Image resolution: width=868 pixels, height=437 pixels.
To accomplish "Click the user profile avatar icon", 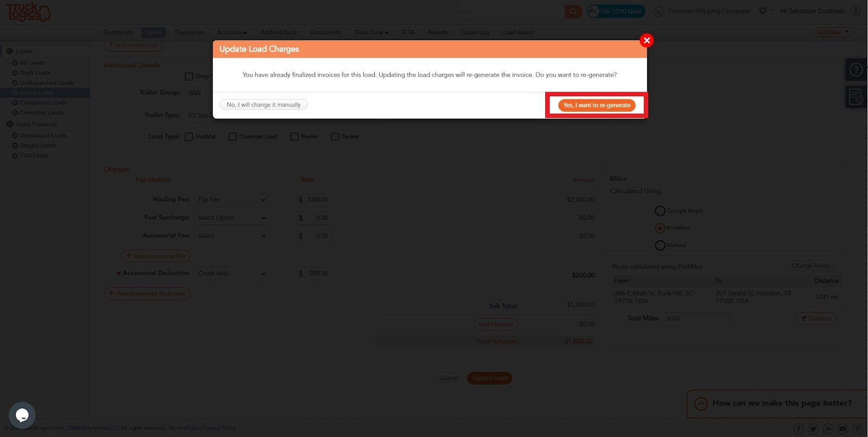I will coord(856,11).
